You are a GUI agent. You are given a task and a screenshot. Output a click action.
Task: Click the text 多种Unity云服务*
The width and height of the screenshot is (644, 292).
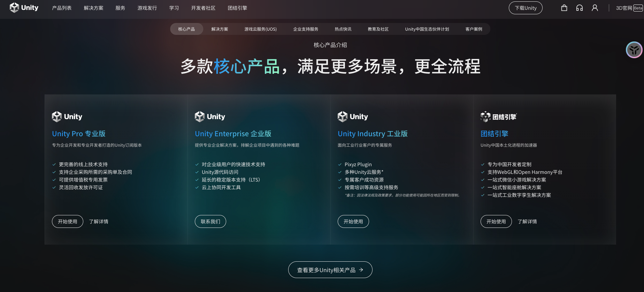click(x=364, y=172)
